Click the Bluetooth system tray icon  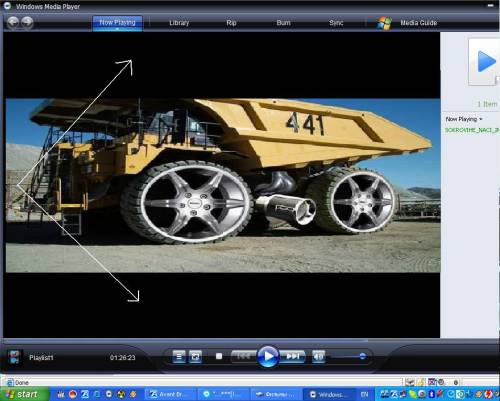[431, 394]
